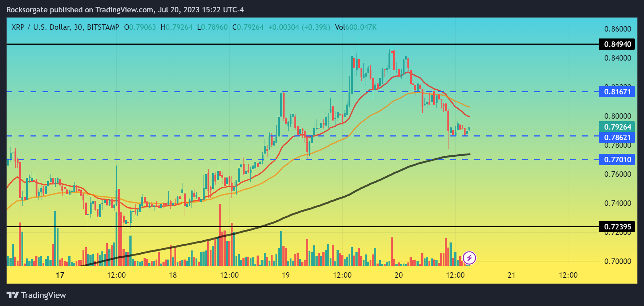Screen dimensions: 644x306
Task: Click the 0.70000 price axis tick
Action: [617, 261]
